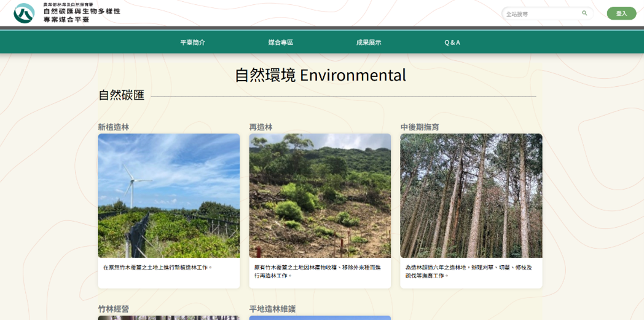Go to the 成果展示 menu item
The width and height of the screenshot is (644, 320).
[x=369, y=42]
